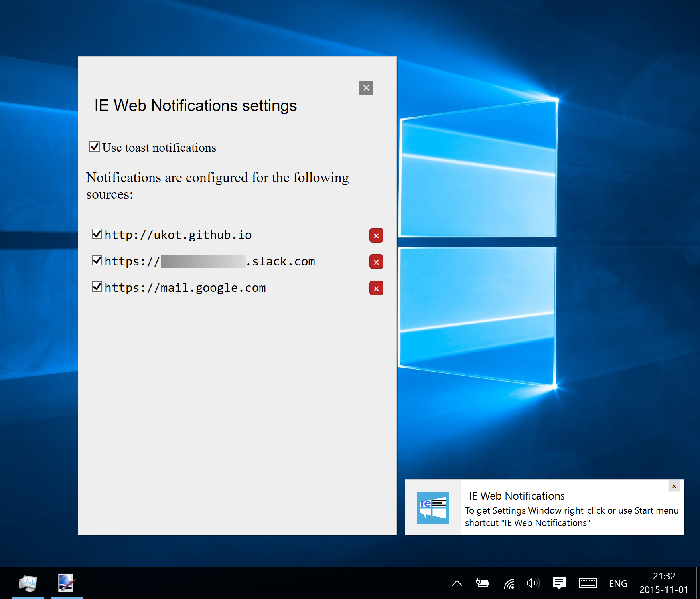Viewport: 700px width, 599px height.
Task: Open the Action Center notifications icon
Action: [x=559, y=583]
